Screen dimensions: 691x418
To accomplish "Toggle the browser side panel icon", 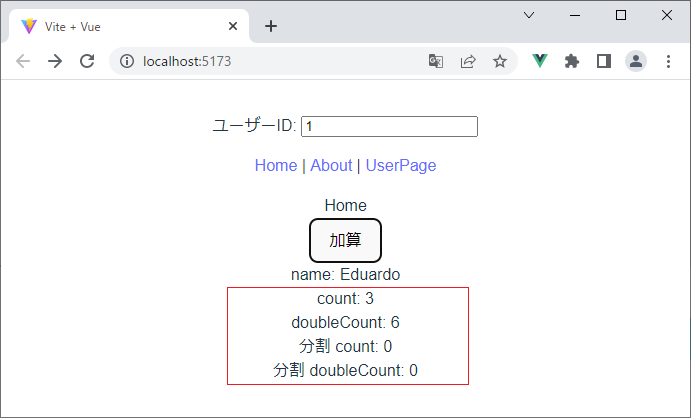I will click(604, 61).
